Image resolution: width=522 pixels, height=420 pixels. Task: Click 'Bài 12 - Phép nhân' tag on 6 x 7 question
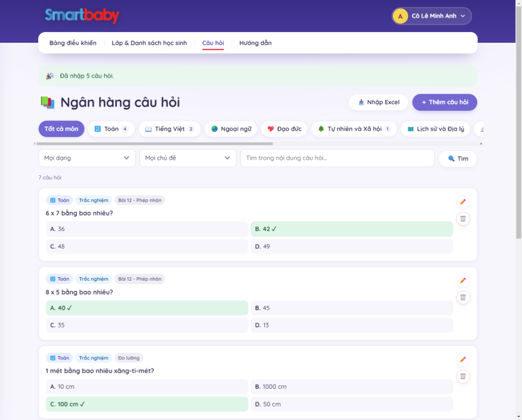click(140, 200)
